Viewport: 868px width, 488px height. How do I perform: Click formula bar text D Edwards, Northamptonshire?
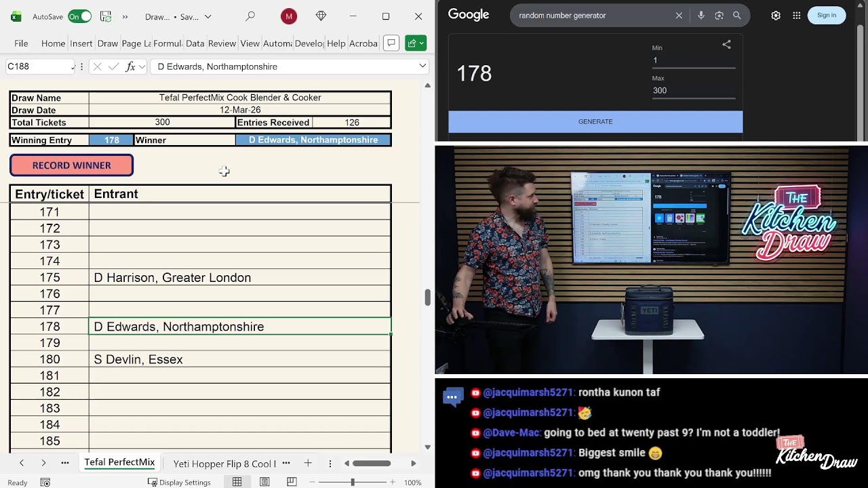click(x=217, y=66)
